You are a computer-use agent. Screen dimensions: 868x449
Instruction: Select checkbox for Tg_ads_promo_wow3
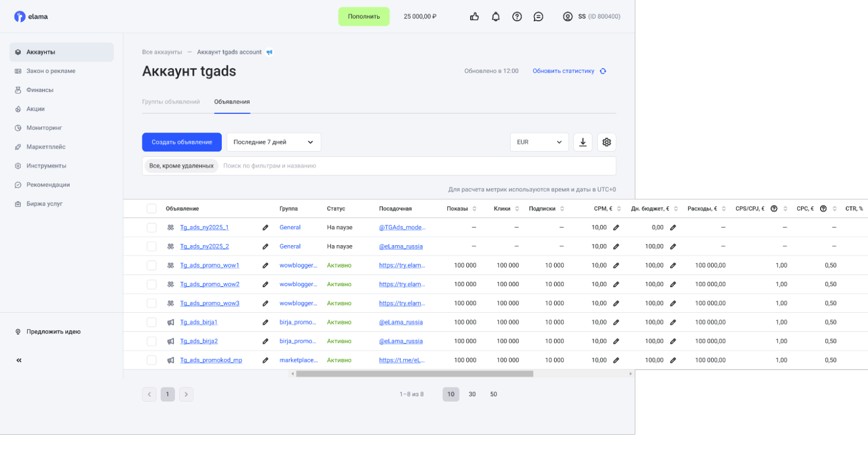[x=151, y=303]
